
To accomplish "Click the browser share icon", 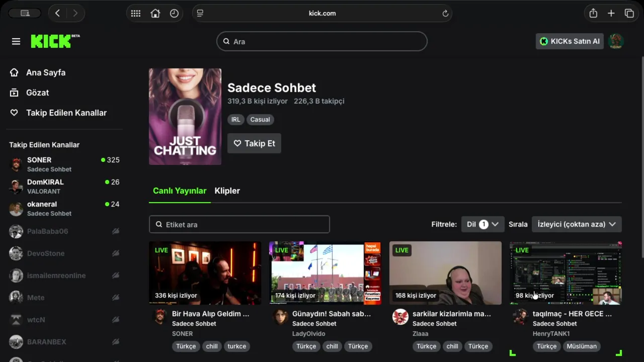I will point(593,14).
